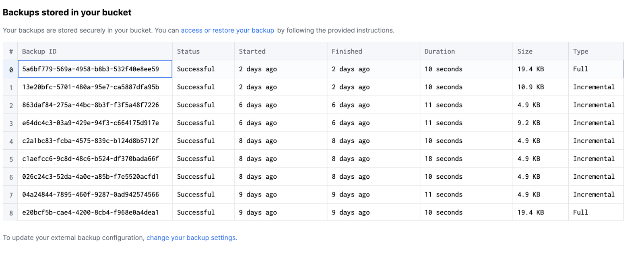
Task: Select backup ID 026c24c3-52da-4a0e-a85b-f7e5520acfd1
Action: click(x=91, y=177)
